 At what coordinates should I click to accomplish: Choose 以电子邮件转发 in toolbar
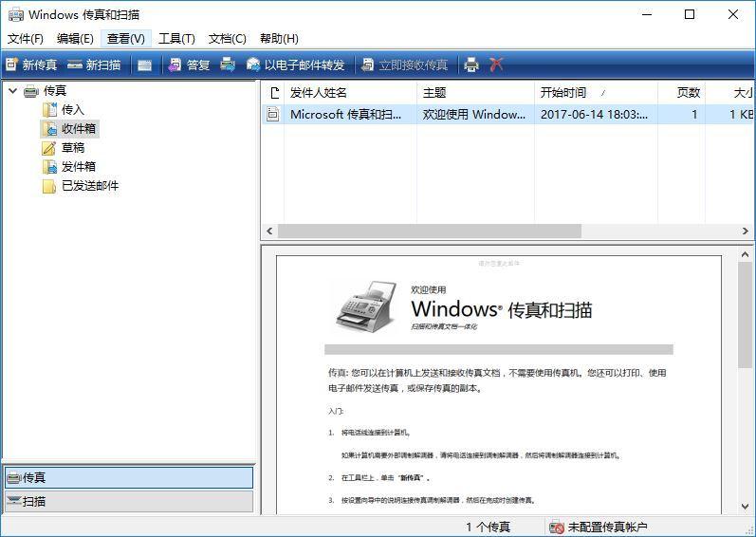(296, 65)
